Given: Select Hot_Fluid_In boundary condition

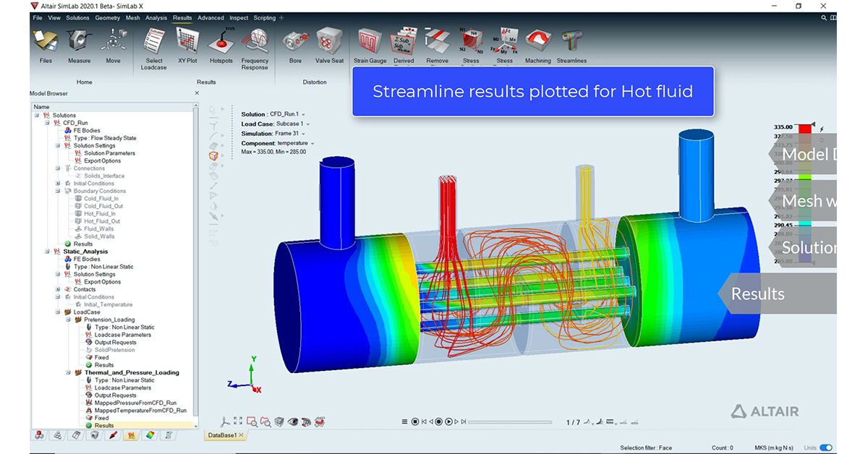Looking at the screenshot, I should tap(99, 214).
